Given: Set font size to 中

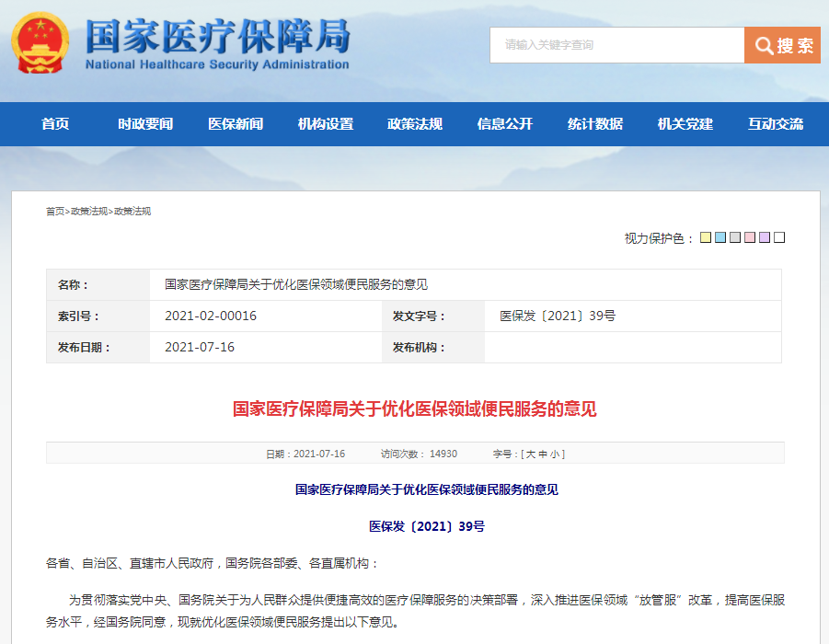Looking at the screenshot, I should pyautogui.click(x=543, y=454).
